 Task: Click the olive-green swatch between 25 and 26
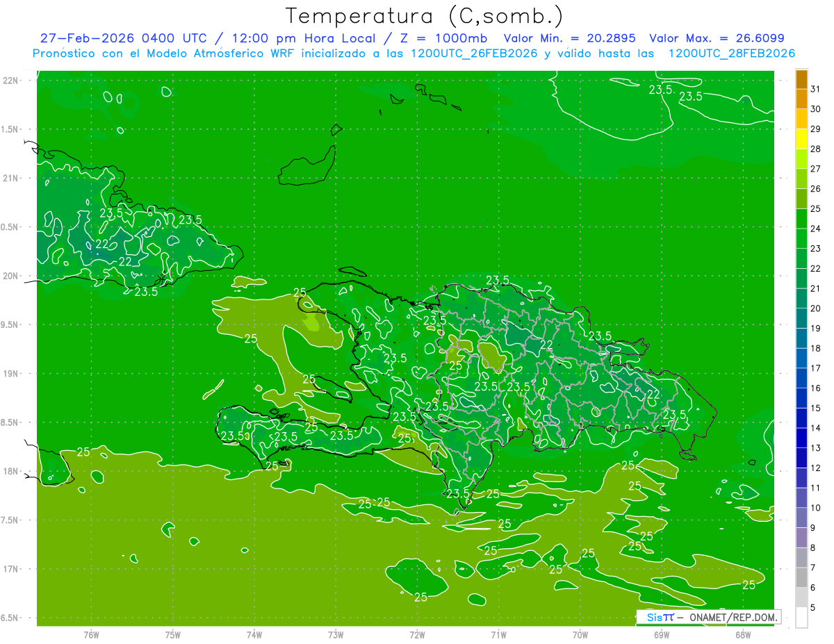[x=801, y=199]
